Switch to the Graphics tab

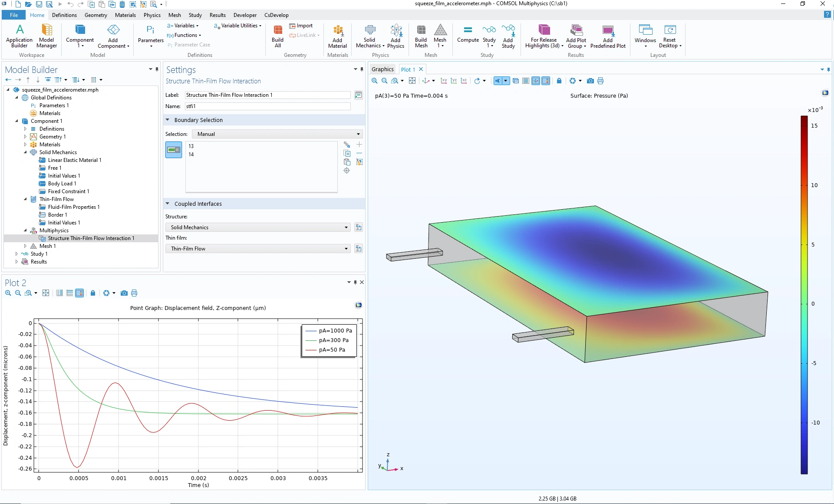point(382,69)
